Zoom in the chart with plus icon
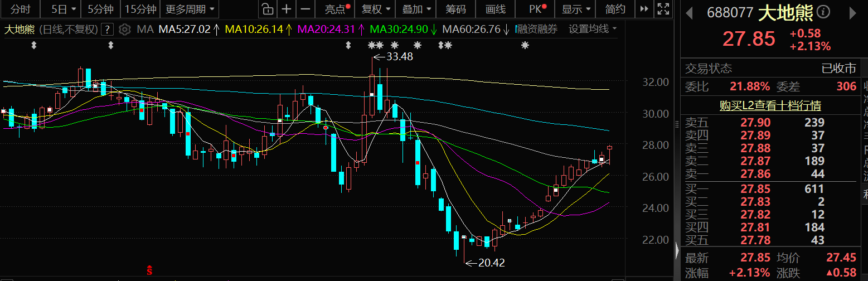This screenshot has width=868, height=281. pyautogui.click(x=287, y=9)
